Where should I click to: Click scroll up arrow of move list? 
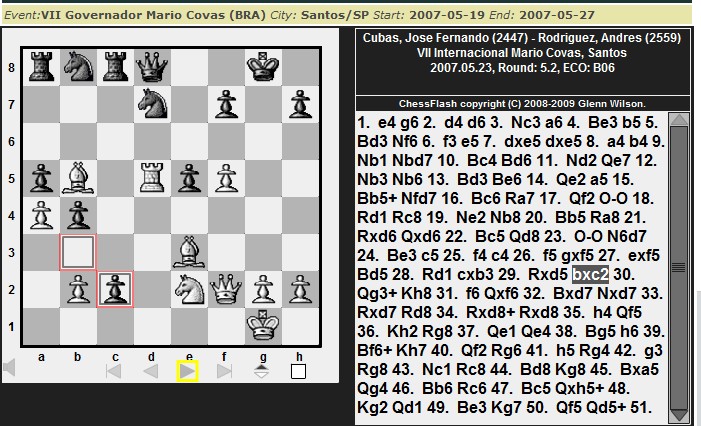tap(678, 119)
